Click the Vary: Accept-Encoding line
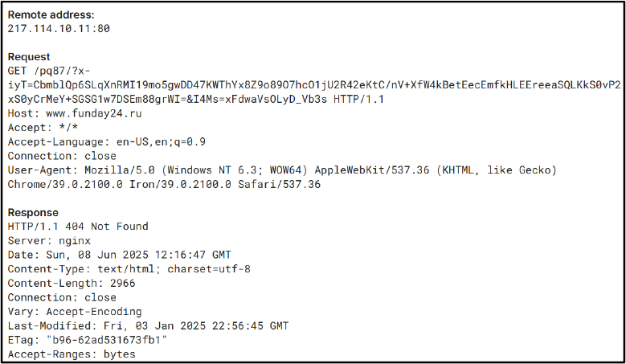This screenshot has height=364, width=626. pos(75,312)
